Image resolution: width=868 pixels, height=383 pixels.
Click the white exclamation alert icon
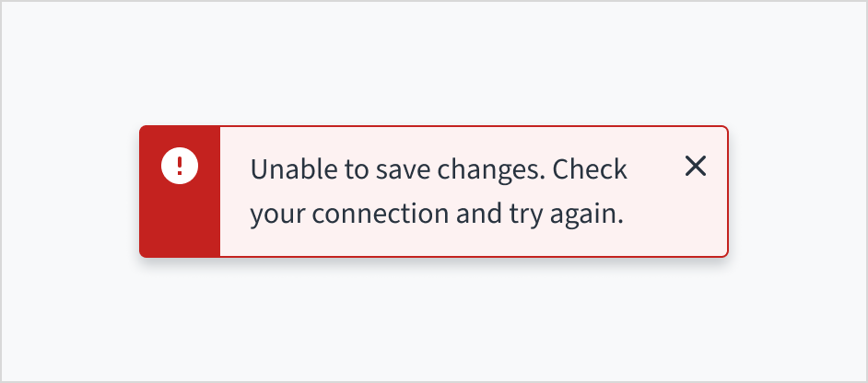(x=180, y=166)
